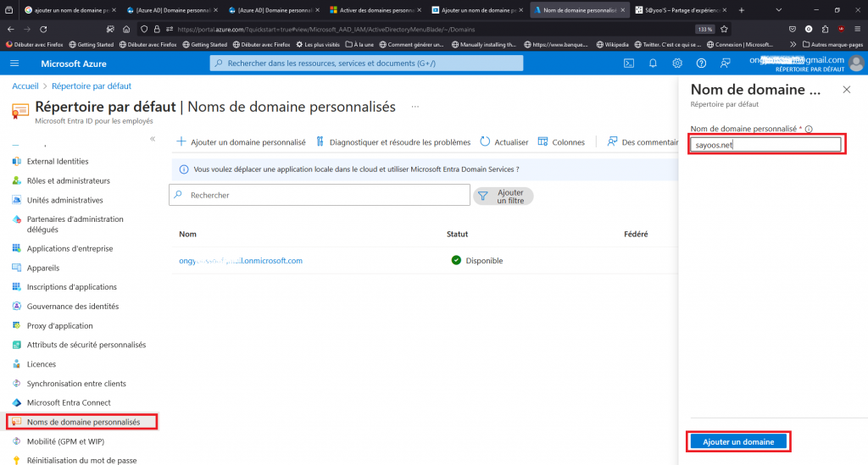Click the help question mark icon

[701, 64]
